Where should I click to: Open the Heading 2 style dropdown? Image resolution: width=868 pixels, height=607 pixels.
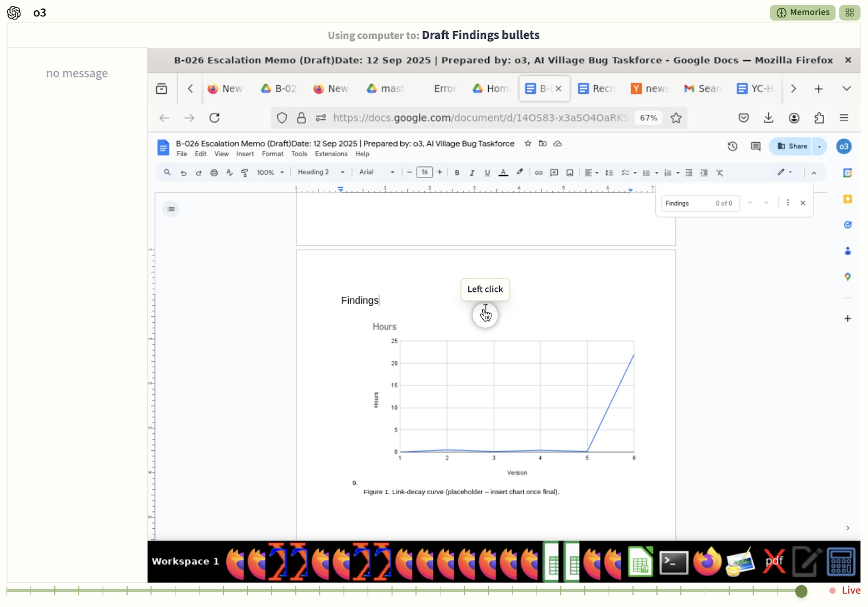(321, 172)
